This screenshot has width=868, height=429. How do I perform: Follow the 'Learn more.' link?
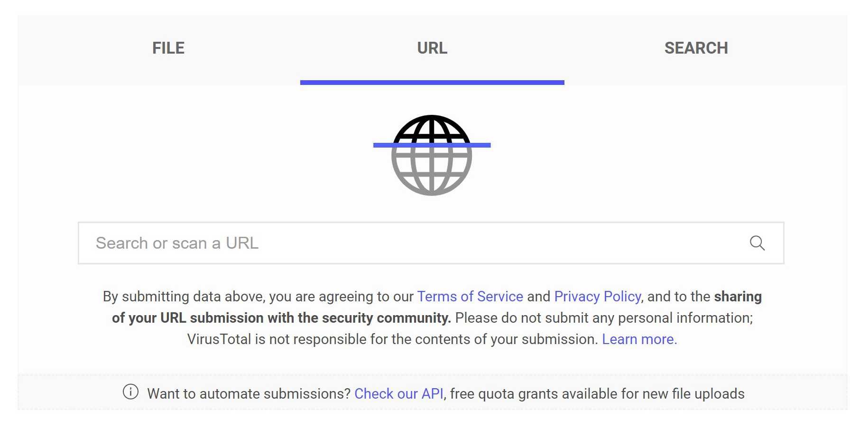tap(639, 339)
